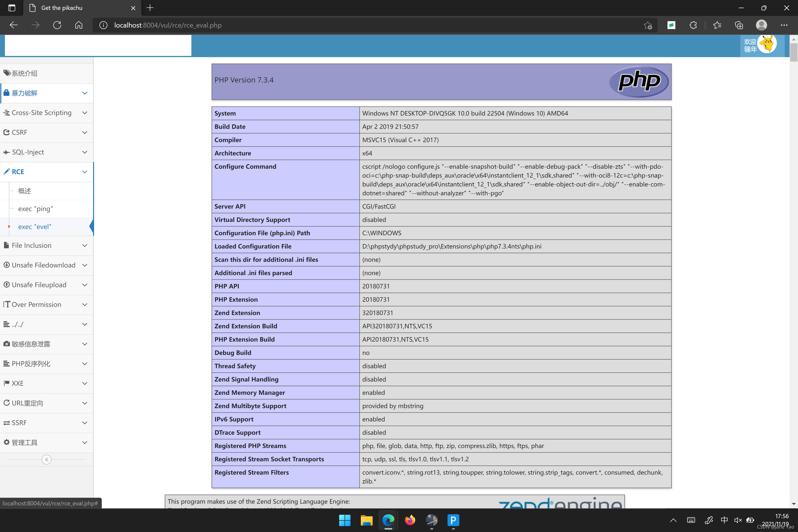Image resolution: width=798 pixels, height=532 pixels.
Task: Click the PHP logo in header
Action: [x=639, y=81]
